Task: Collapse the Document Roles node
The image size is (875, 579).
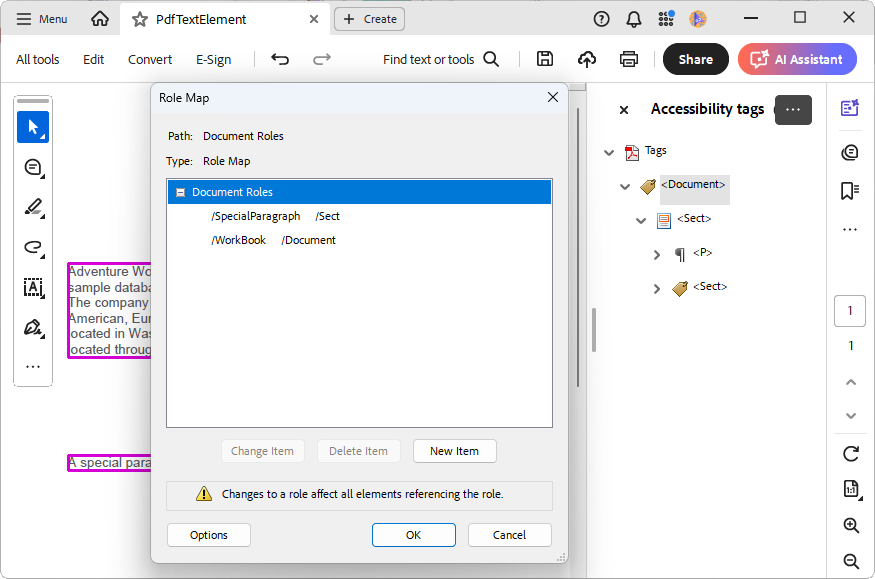Action: (x=180, y=192)
